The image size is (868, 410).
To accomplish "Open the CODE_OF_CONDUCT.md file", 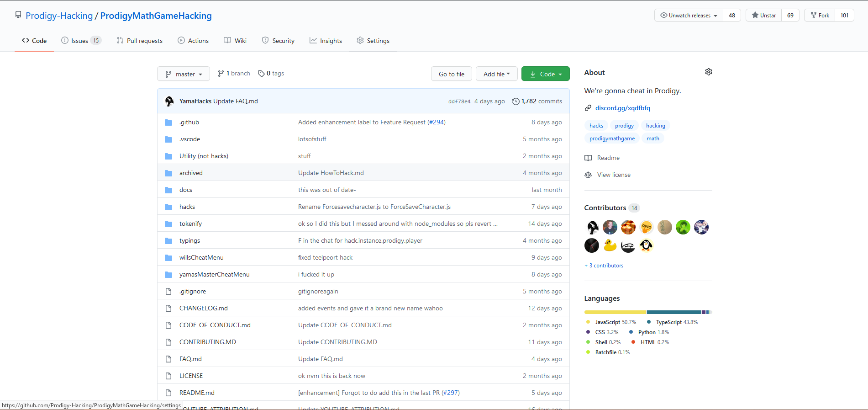I will 215,325.
